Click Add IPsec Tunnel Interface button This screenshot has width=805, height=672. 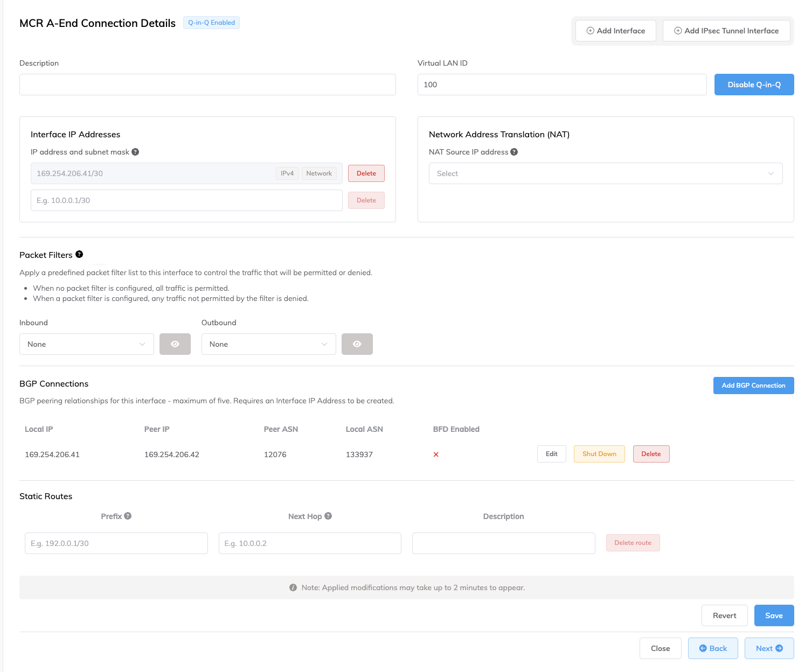[726, 31]
